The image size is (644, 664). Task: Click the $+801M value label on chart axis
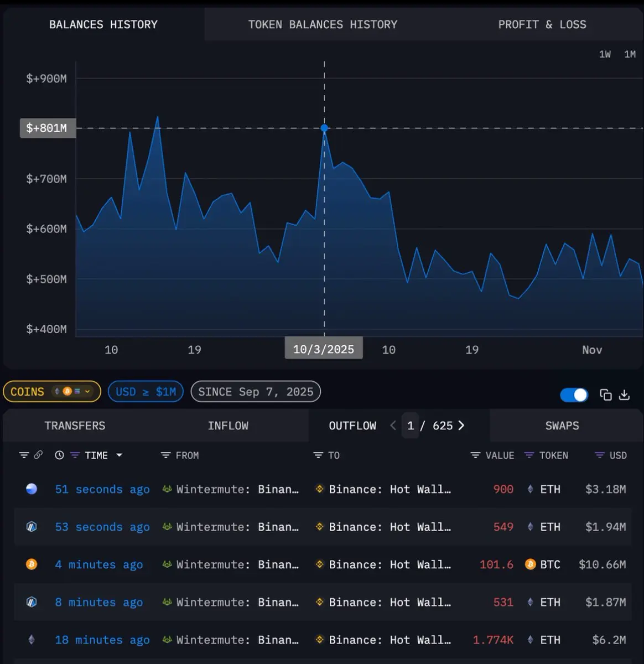click(x=47, y=128)
